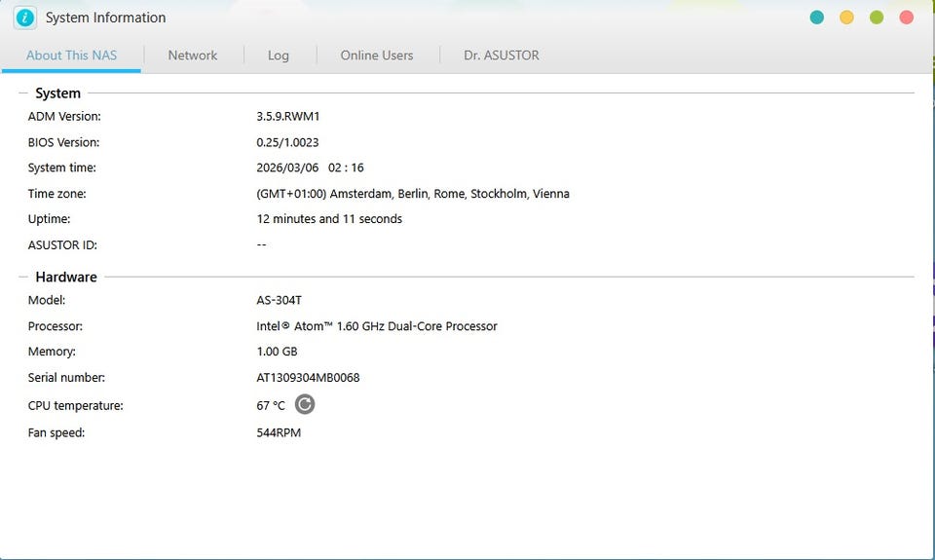Open the Log tab

click(x=279, y=56)
